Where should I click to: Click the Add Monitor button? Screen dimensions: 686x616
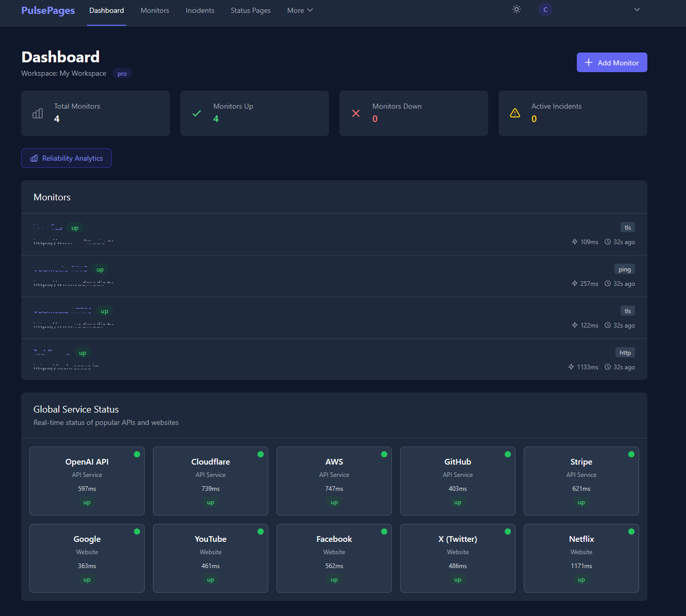pyautogui.click(x=612, y=62)
